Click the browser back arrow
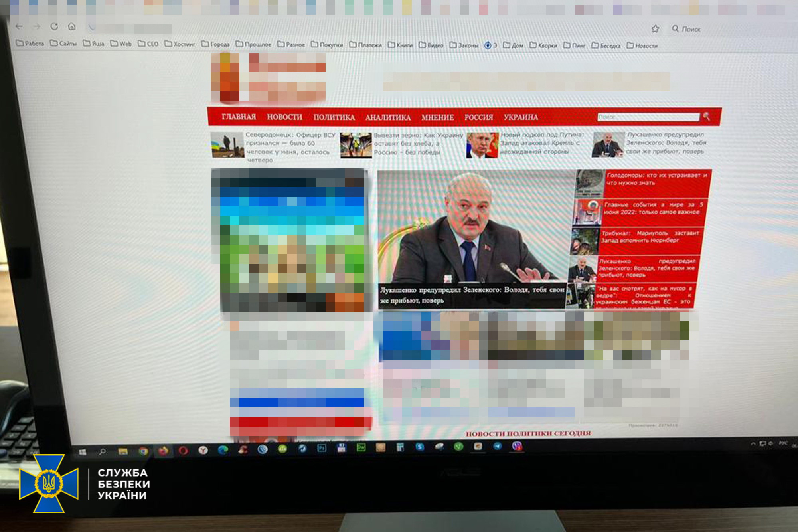Viewport: 798px width, 532px height. pyautogui.click(x=19, y=27)
